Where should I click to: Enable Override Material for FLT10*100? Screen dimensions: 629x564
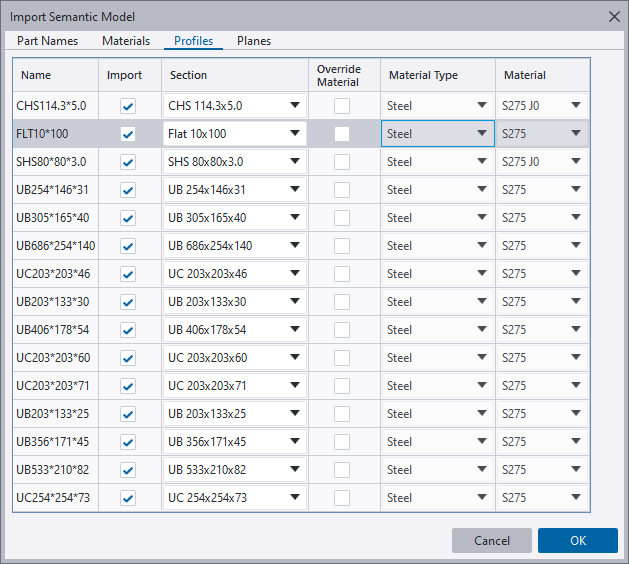pyautogui.click(x=343, y=134)
